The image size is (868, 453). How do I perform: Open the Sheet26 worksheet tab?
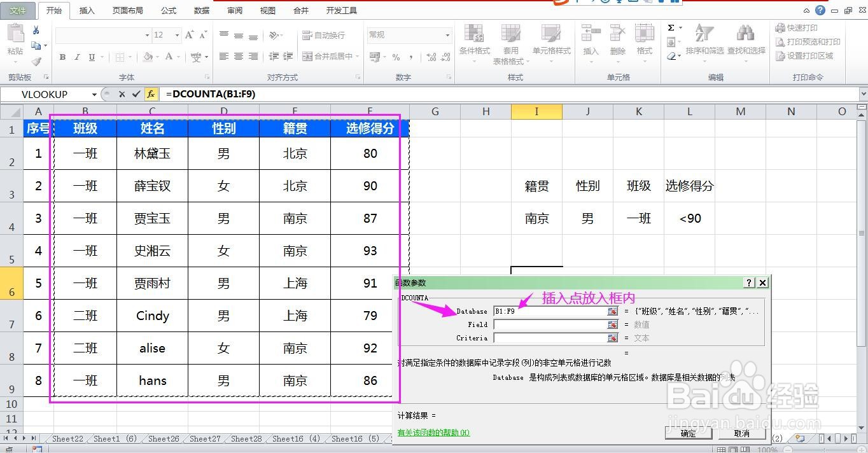pyautogui.click(x=164, y=438)
